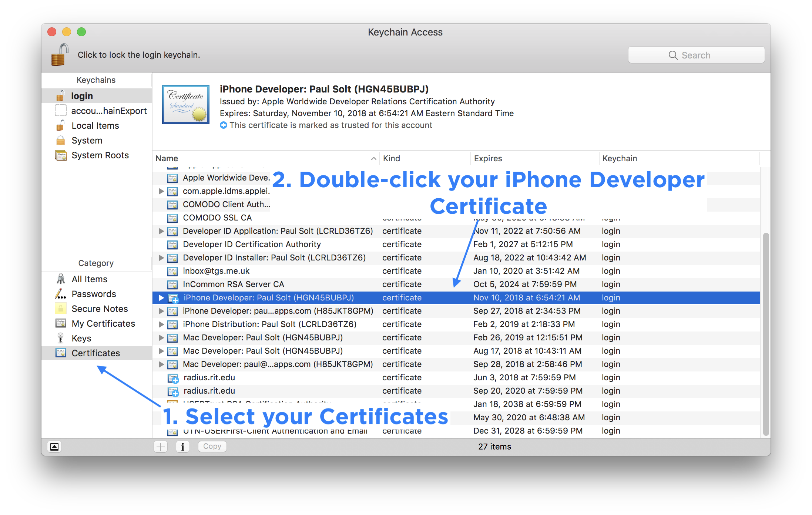The height and width of the screenshot is (515, 812).
Task: Click the info 'i' button
Action: pyautogui.click(x=182, y=447)
